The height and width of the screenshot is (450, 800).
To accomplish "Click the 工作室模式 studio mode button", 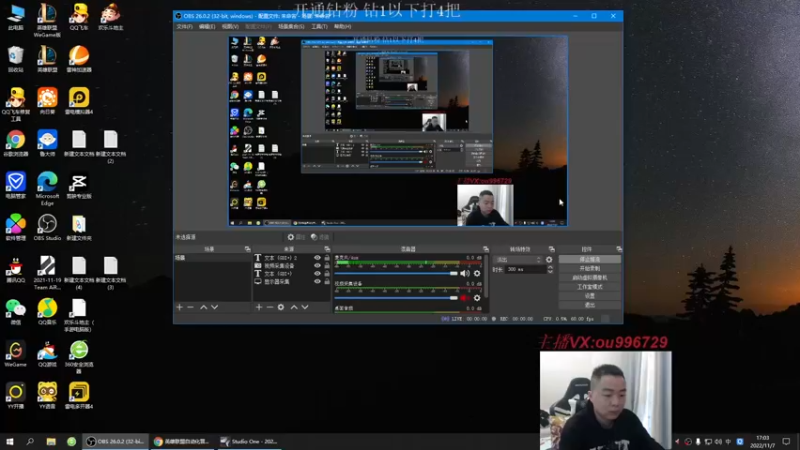I will (590, 287).
